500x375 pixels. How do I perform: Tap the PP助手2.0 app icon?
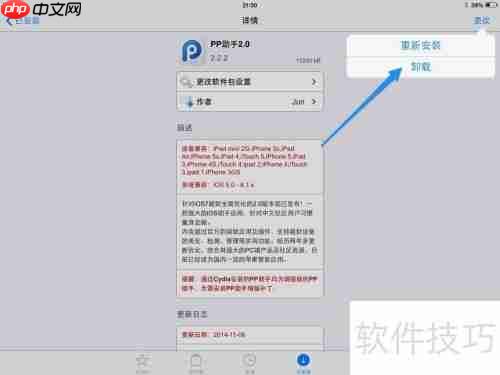pos(192,51)
